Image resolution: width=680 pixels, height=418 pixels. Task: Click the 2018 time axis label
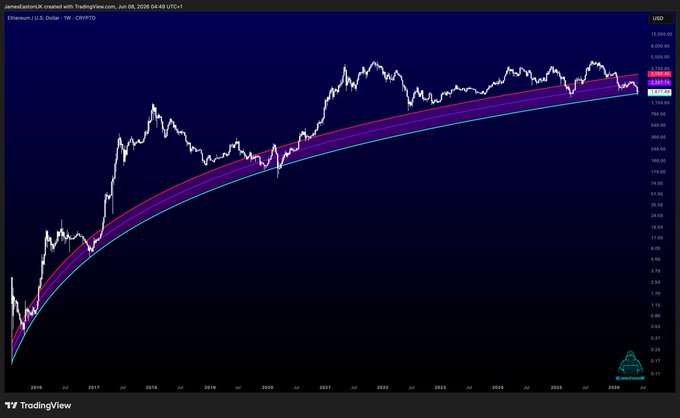point(151,388)
